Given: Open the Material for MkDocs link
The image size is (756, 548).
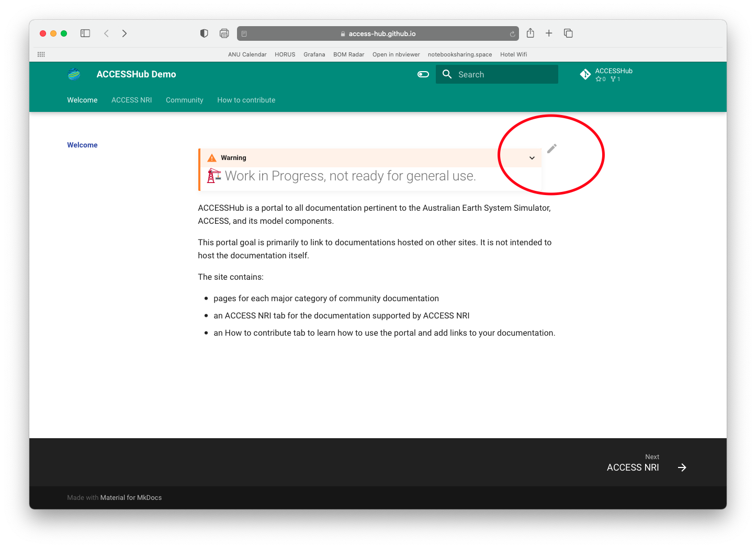Looking at the screenshot, I should [x=131, y=497].
